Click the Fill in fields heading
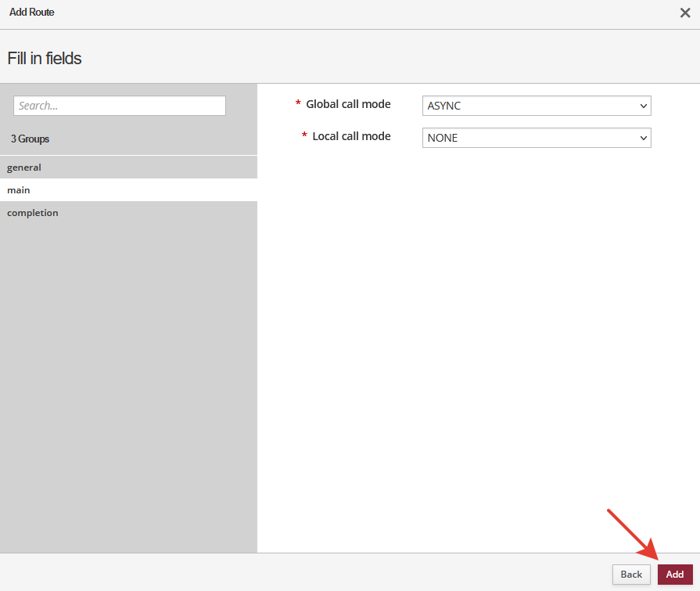 point(45,58)
